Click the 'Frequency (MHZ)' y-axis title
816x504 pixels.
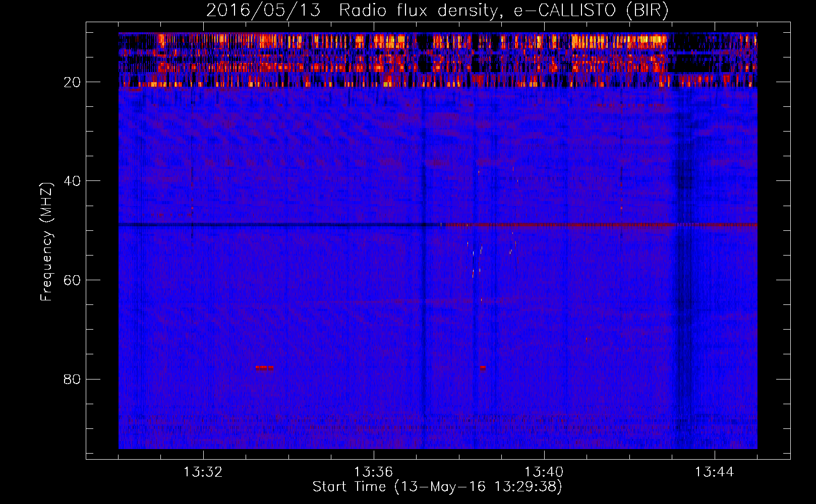[x=46, y=242]
